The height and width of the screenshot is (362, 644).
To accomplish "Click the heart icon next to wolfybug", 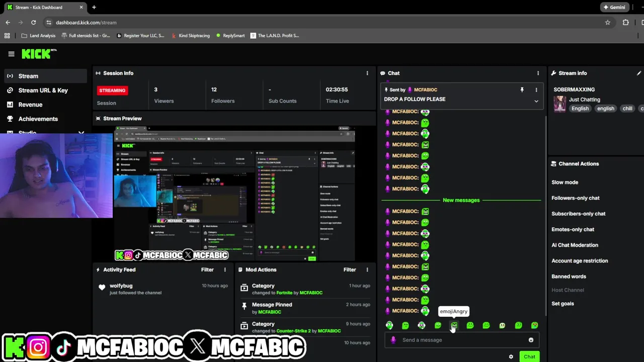I will (102, 288).
